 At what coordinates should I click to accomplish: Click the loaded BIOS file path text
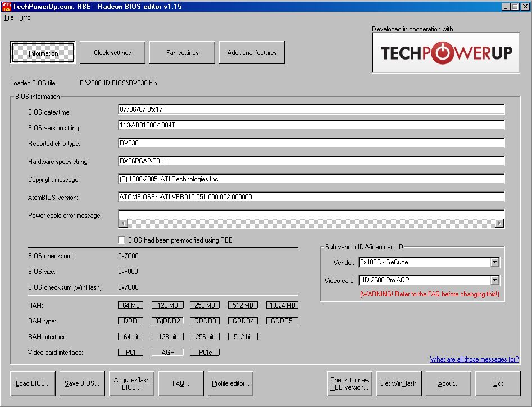(119, 83)
